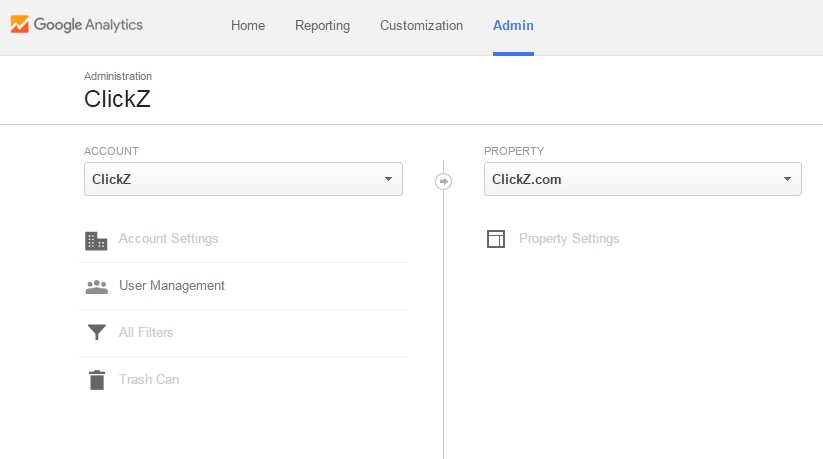Screen dimensions: 823x459
Task: Open the Property Settings link
Action: (569, 239)
